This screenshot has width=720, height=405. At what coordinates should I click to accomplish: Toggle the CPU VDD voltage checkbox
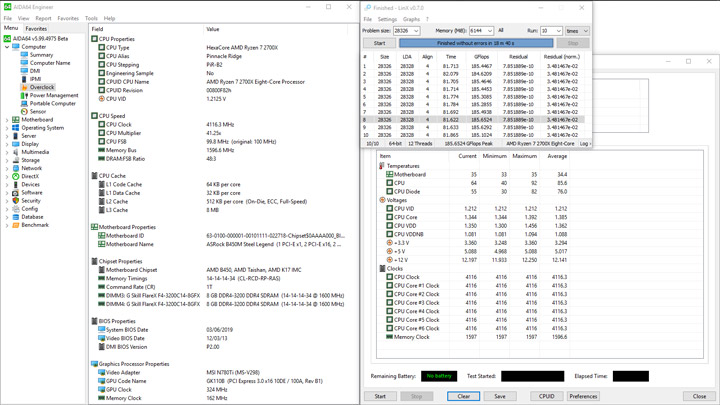click(389, 226)
